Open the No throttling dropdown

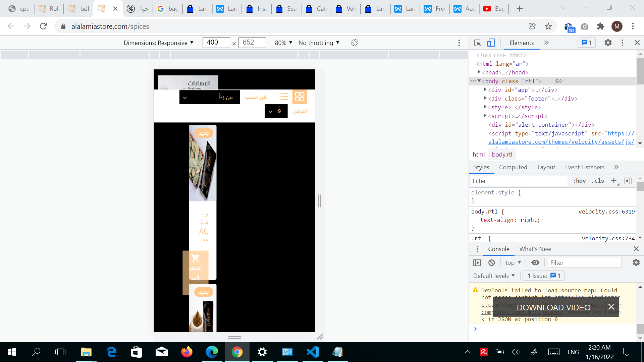[x=319, y=43]
